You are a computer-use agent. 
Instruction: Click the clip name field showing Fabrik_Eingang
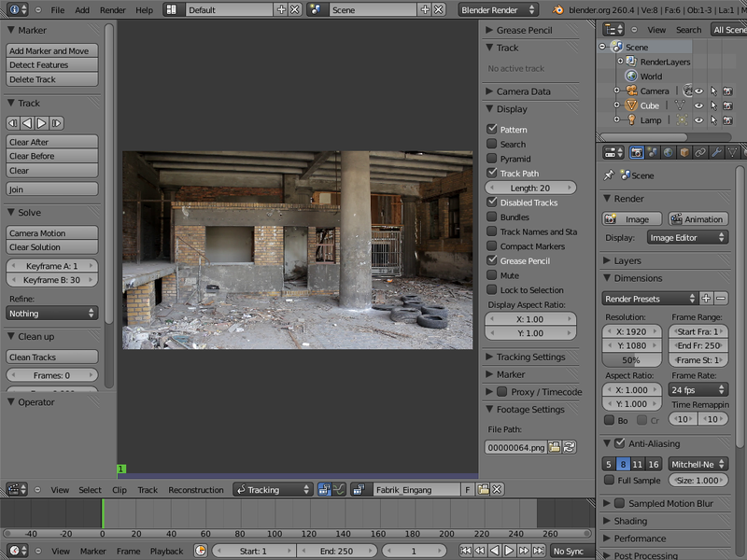pyautogui.click(x=420, y=489)
